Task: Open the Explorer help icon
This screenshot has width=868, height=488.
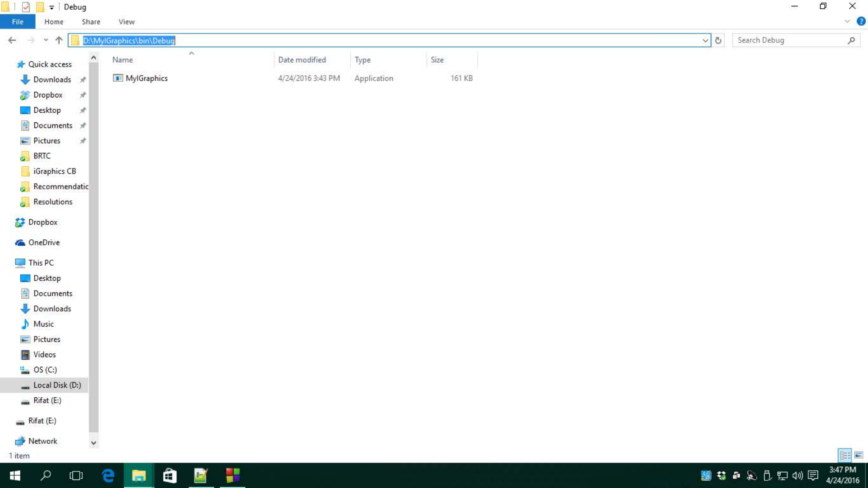Action: tap(861, 21)
